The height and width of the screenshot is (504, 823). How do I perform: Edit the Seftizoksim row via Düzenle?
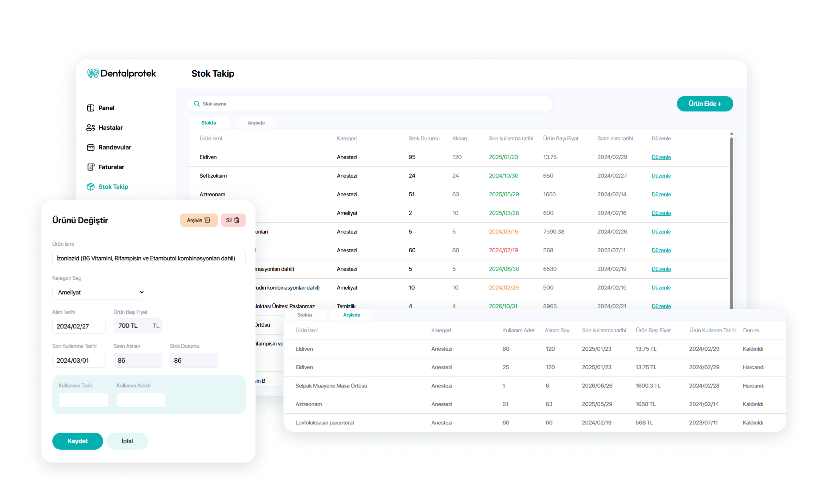click(x=661, y=176)
